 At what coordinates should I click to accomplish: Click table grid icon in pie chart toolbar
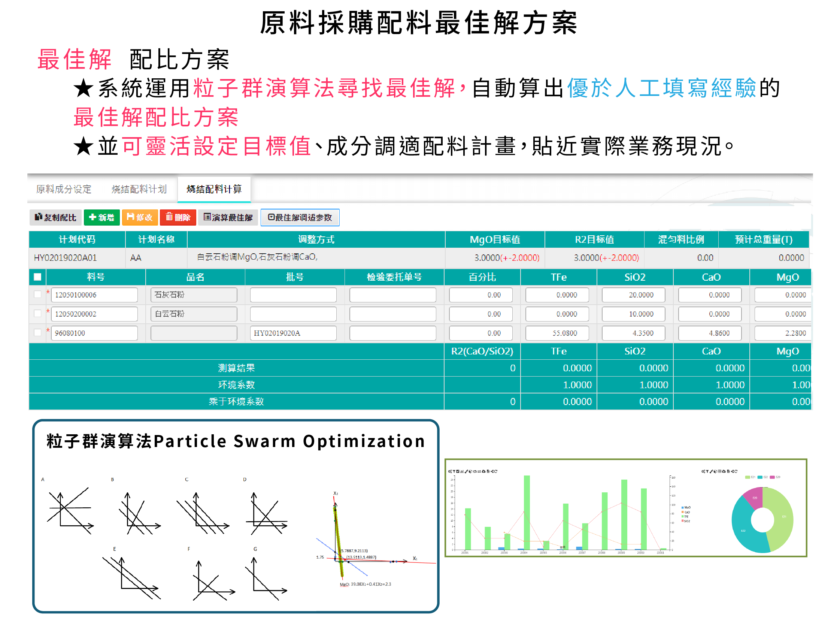click(720, 472)
